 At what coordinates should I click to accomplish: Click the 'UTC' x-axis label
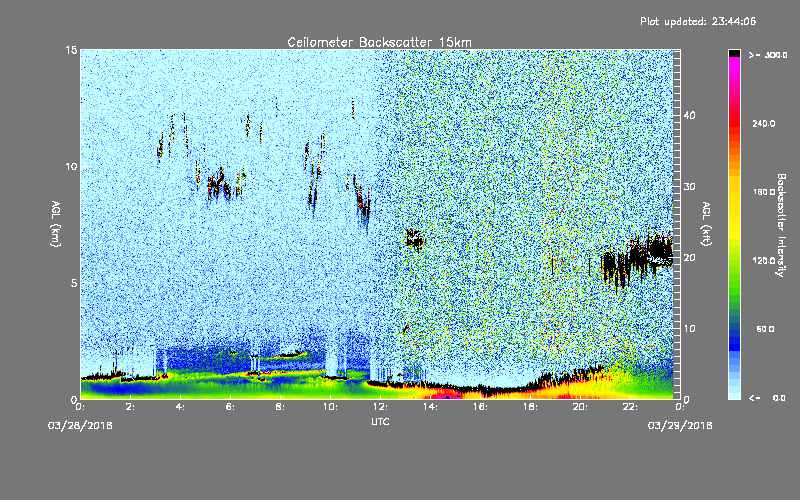coord(380,421)
